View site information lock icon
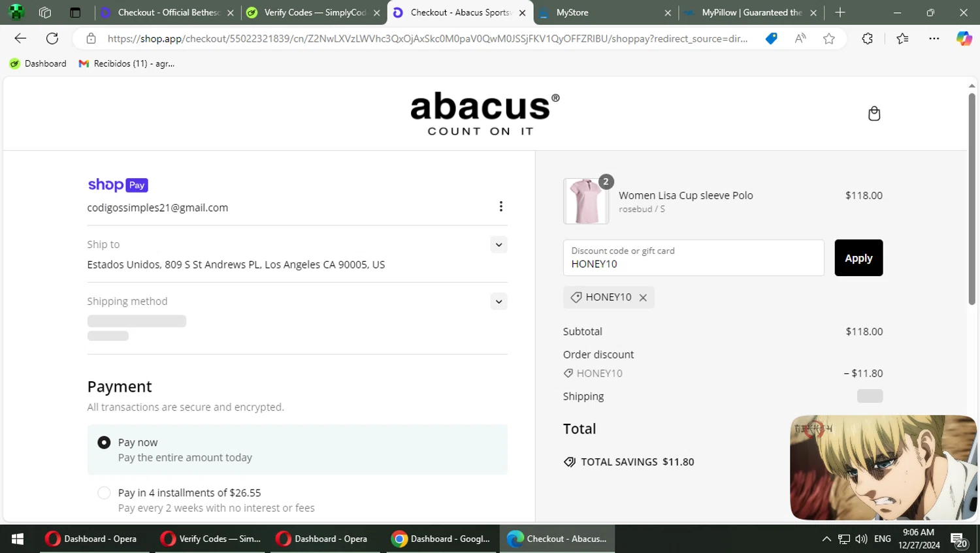 tap(91, 39)
